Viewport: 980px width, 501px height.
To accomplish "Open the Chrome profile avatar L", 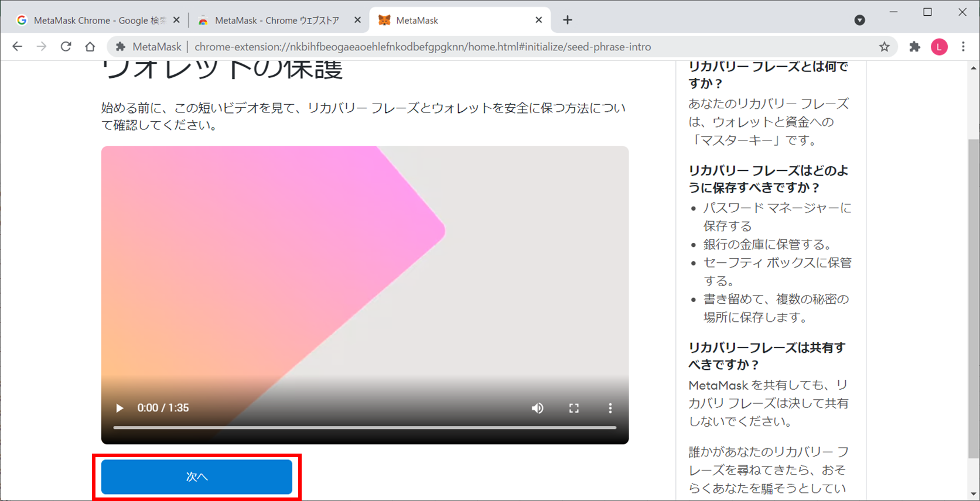I will click(939, 47).
